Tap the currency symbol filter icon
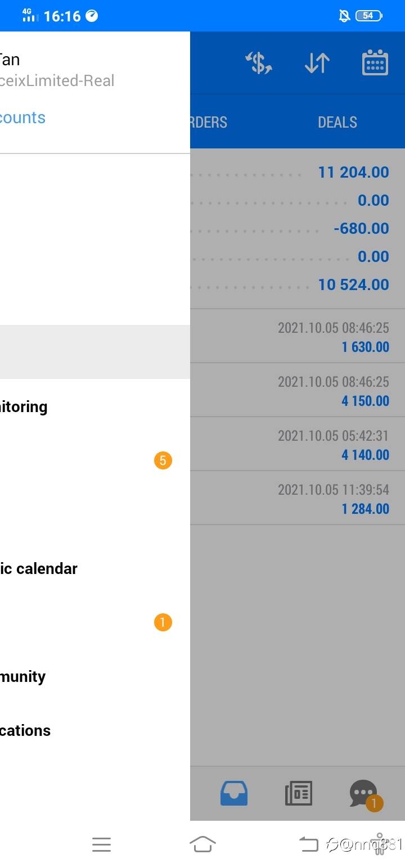This screenshot has width=405, height=868. point(259,63)
